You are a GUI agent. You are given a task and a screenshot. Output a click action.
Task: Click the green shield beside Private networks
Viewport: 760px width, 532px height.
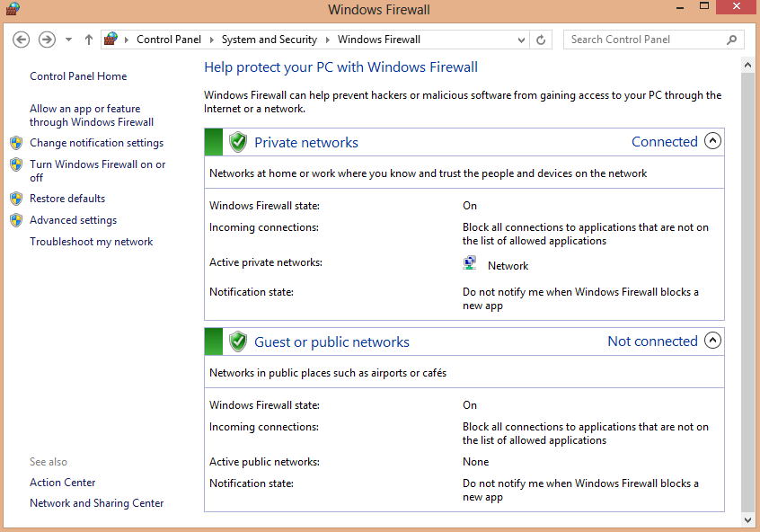tap(238, 142)
